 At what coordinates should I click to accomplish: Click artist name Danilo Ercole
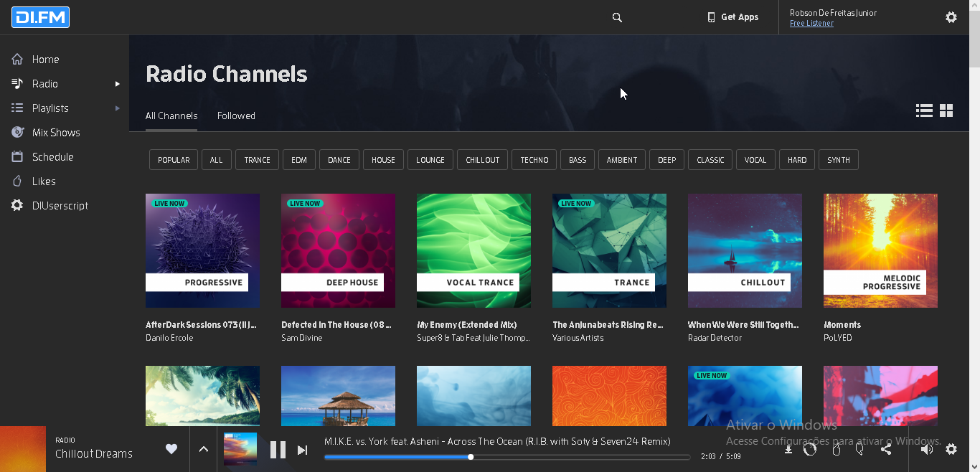point(169,338)
